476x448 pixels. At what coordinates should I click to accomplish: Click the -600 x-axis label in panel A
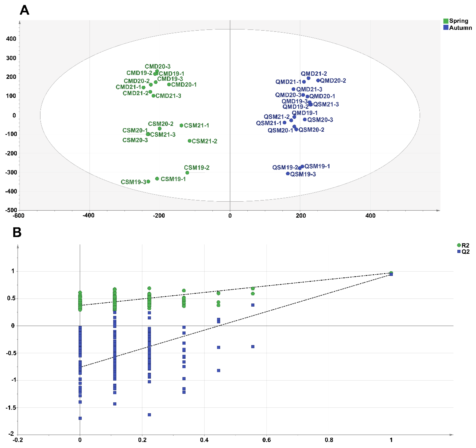click(x=18, y=215)
